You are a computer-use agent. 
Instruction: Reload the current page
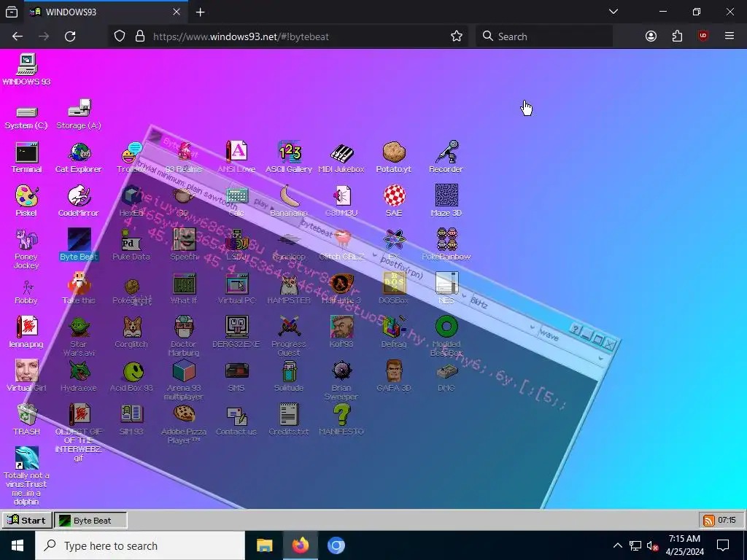(70, 36)
